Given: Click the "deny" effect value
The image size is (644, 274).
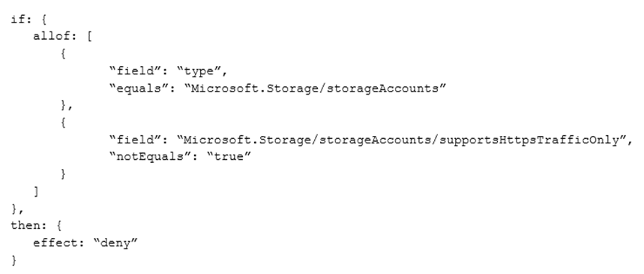Looking at the screenshot, I should pos(115,242).
